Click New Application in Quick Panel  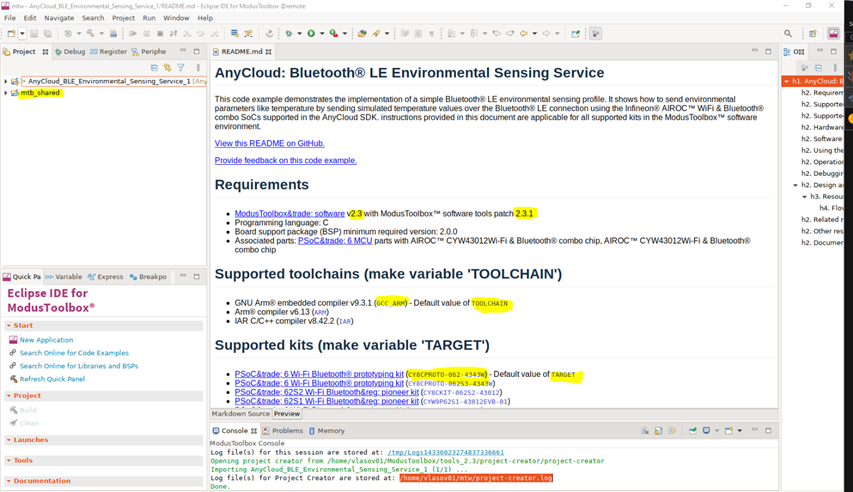46,340
